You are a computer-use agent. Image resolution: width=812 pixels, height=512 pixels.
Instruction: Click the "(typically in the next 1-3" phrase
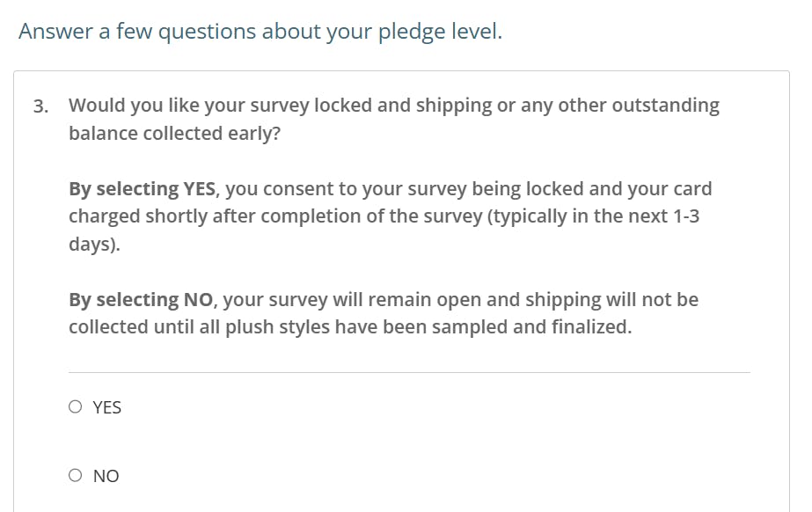tap(594, 216)
